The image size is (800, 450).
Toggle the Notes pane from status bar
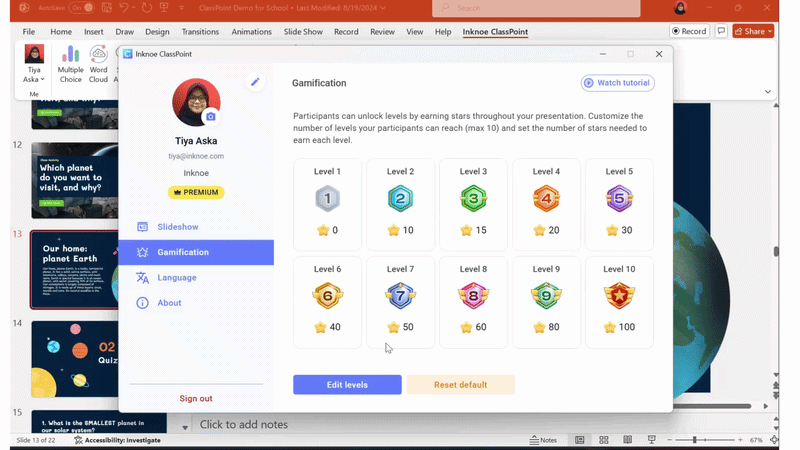[543, 440]
